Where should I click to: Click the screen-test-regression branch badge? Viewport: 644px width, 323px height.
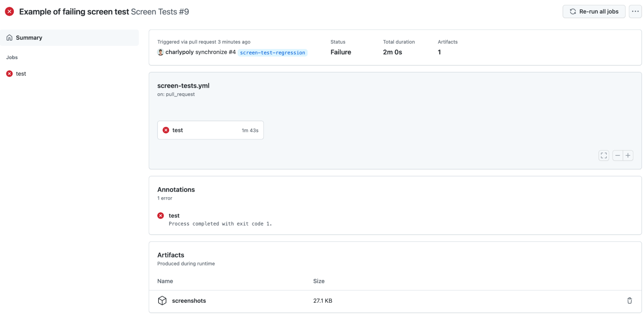[272, 52]
